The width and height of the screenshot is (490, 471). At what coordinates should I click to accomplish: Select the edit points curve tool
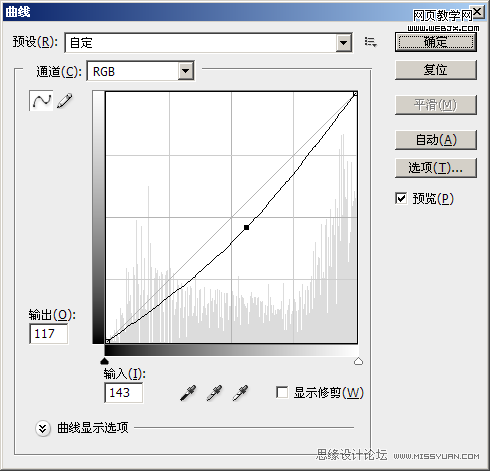pyautogui.click(x=41, y=100)
